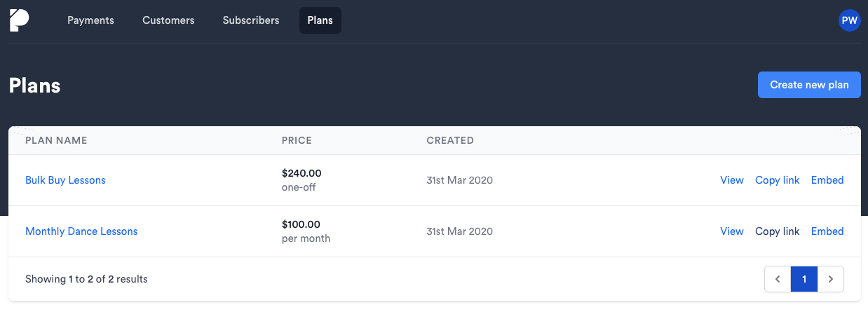
Task: Open the Monthly Dance Lessons plan
Action: click(x=81, y=231)
